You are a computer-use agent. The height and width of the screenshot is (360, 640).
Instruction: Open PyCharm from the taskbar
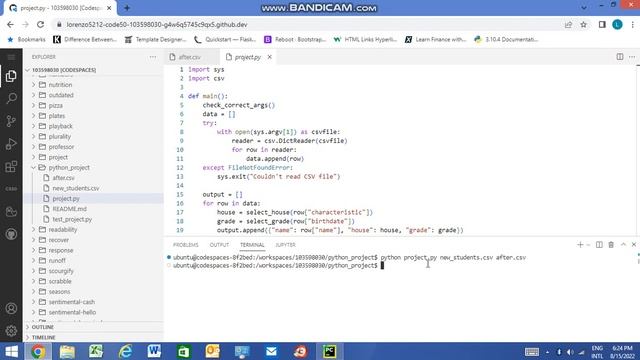[329, 351]
